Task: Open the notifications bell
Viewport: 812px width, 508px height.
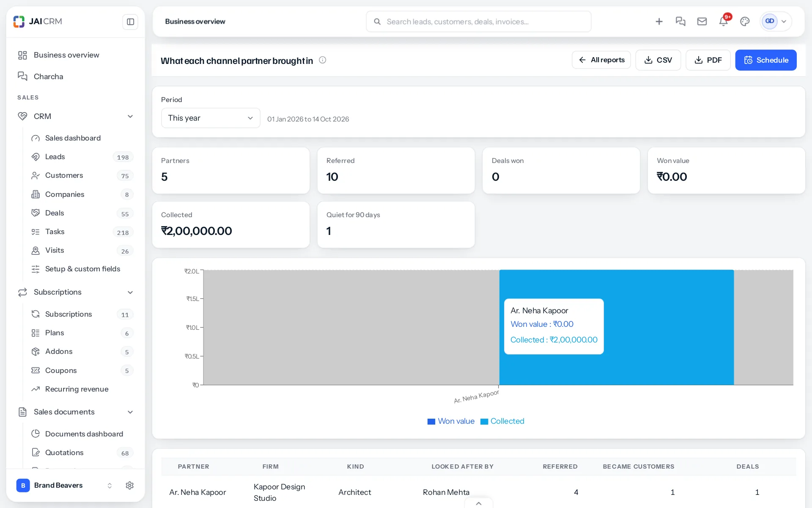Action: pos(724,22)
